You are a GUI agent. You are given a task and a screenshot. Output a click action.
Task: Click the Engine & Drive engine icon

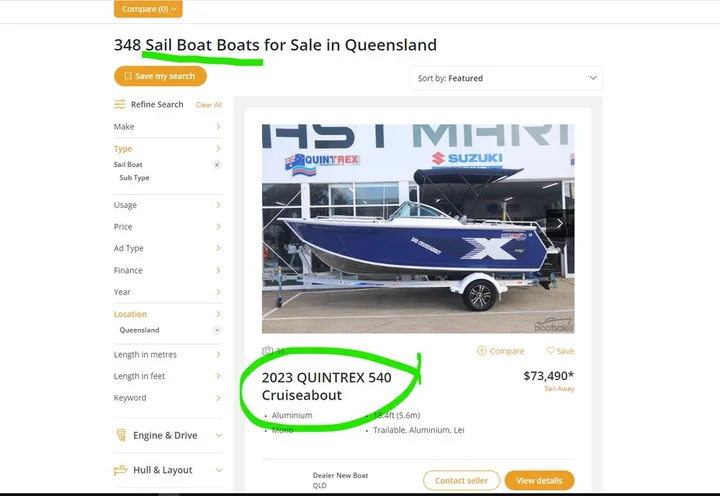click(120, 435)
